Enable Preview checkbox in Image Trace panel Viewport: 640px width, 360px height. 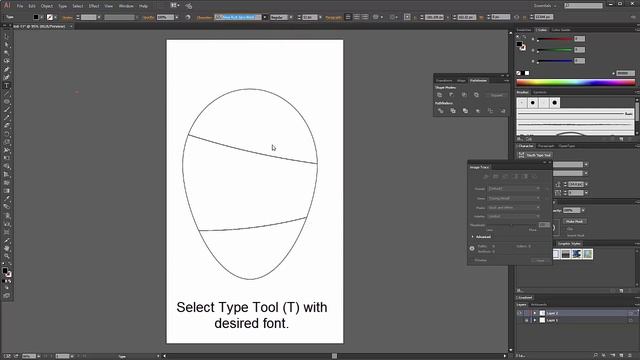point(472,260)
